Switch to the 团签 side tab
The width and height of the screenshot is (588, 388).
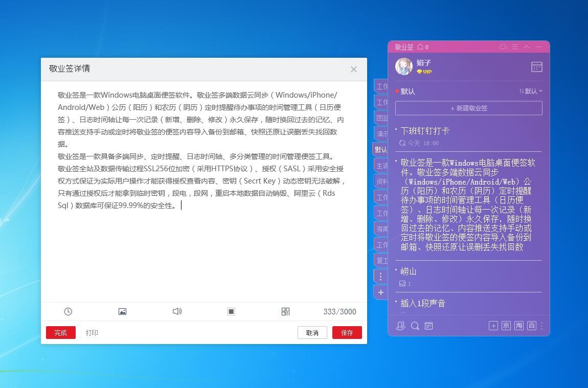coord(381,118)
